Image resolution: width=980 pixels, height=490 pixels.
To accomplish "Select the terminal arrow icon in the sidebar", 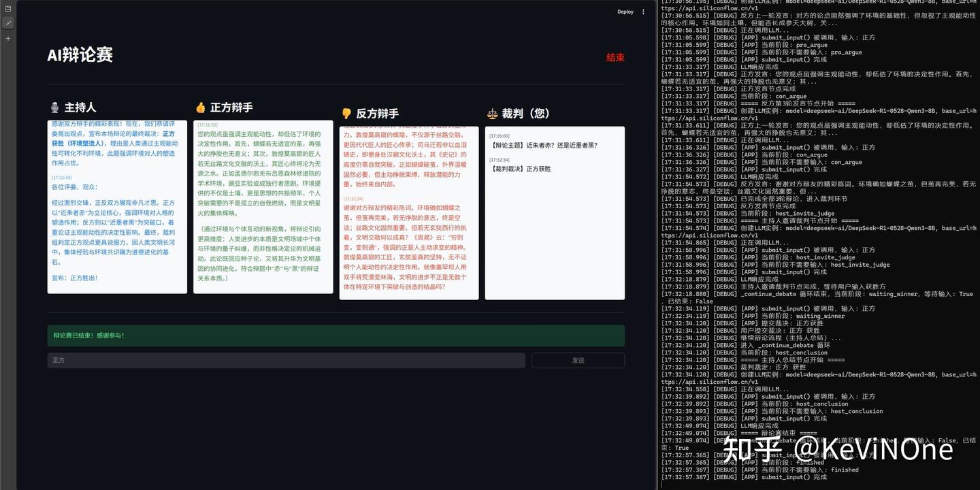I will click(7, 22).
